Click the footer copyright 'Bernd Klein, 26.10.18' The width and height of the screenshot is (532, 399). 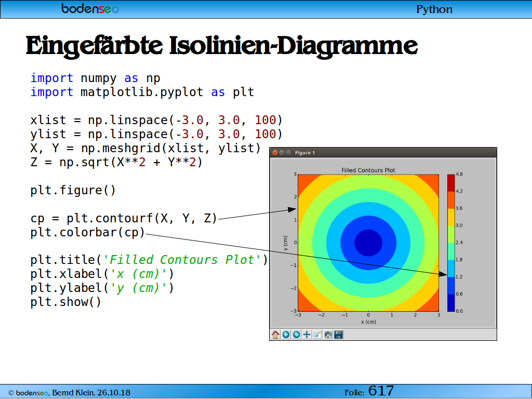tap(91, 393)
